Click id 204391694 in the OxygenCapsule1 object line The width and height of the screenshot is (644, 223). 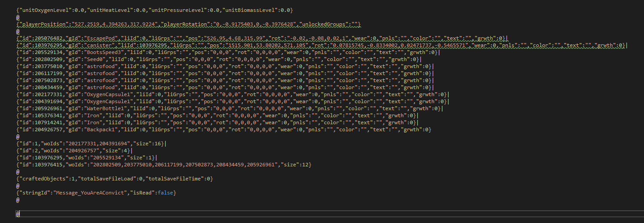pyautogui.click(x=49, y=101)
